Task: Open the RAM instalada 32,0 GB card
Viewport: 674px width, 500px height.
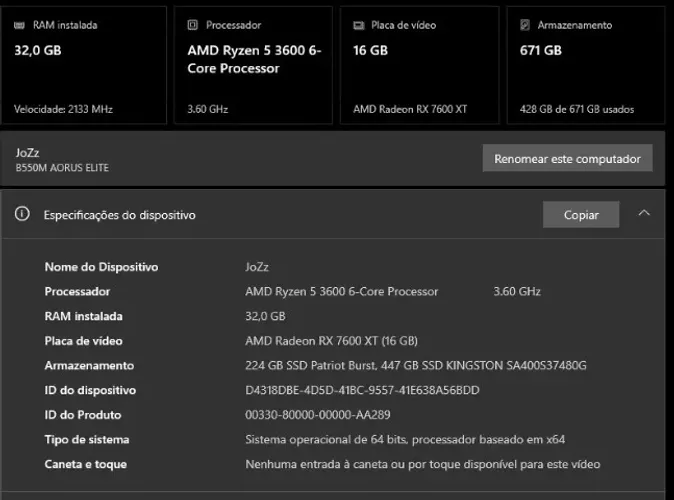Action: (83, 65)
